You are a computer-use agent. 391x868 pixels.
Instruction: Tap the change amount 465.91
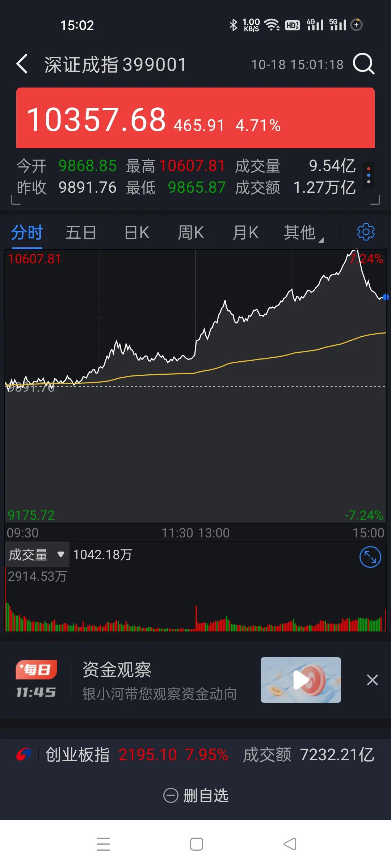199,125
